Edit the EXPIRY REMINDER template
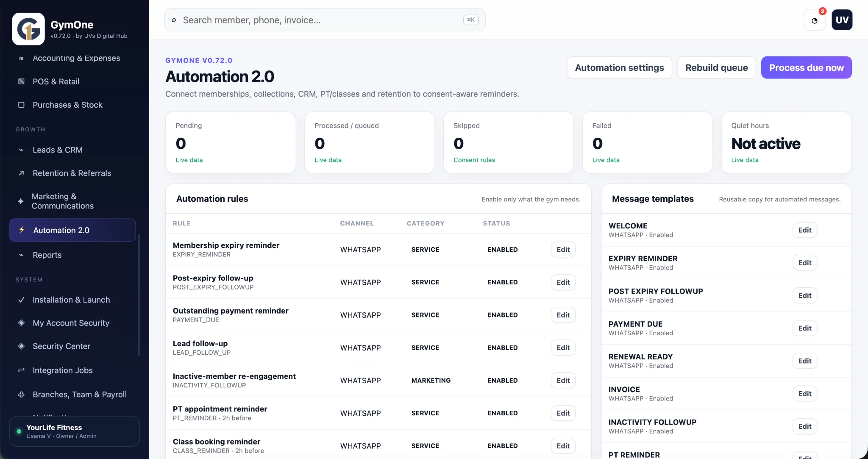Image resolution: width=868 pixels, height=459 pixels. coord(804,263)
